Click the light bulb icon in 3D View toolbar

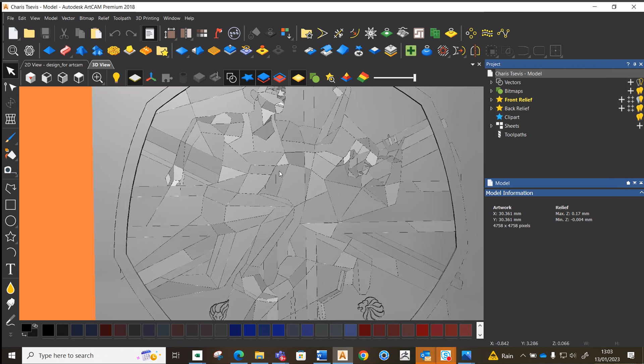[116, 77]
